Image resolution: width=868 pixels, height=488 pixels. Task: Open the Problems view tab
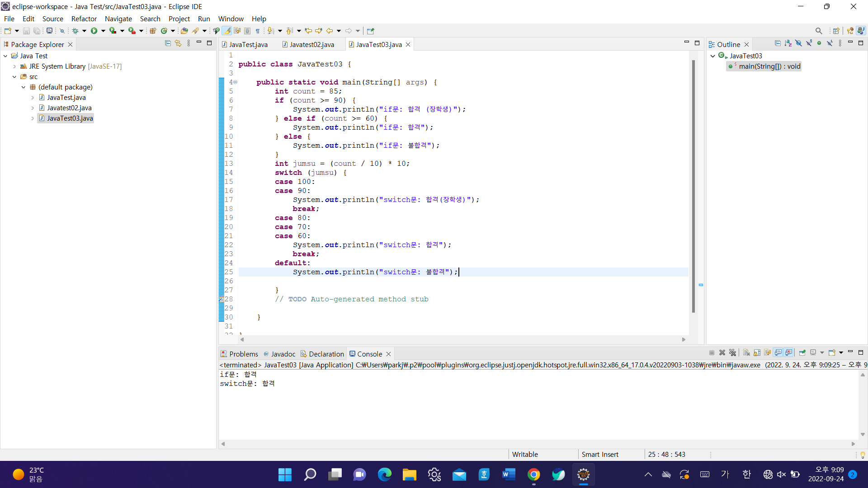point(243,354)
